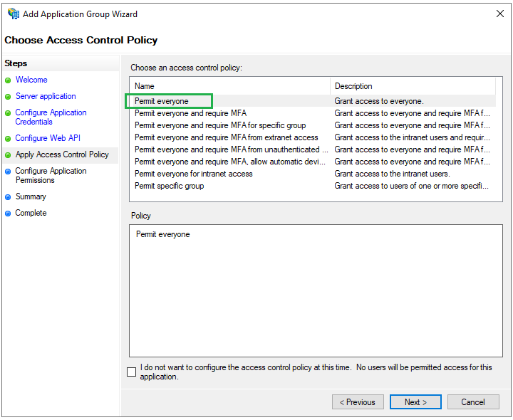Click green bullet beside Apply Access Control Policy
The image size is (513, 420).
[8, 155]
